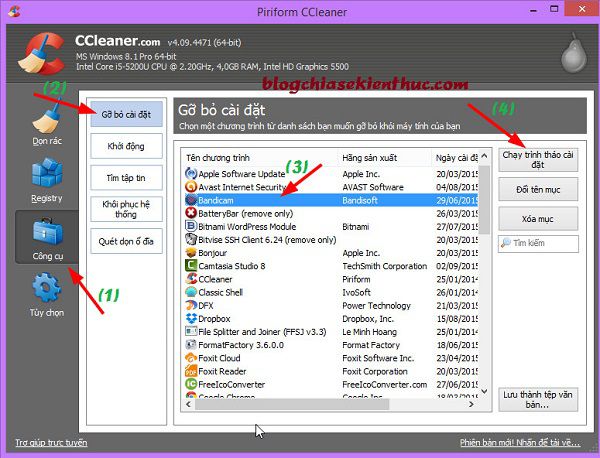The width and height of the screenshot is (600, 458).
Task: Click the Camtasia Studio 8 icon
Action: point(191,266)
